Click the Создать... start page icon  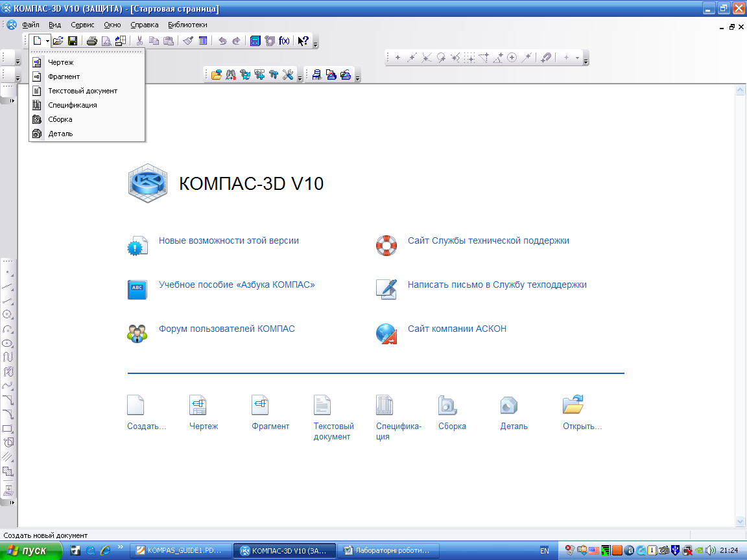click(x=136, y=404)
